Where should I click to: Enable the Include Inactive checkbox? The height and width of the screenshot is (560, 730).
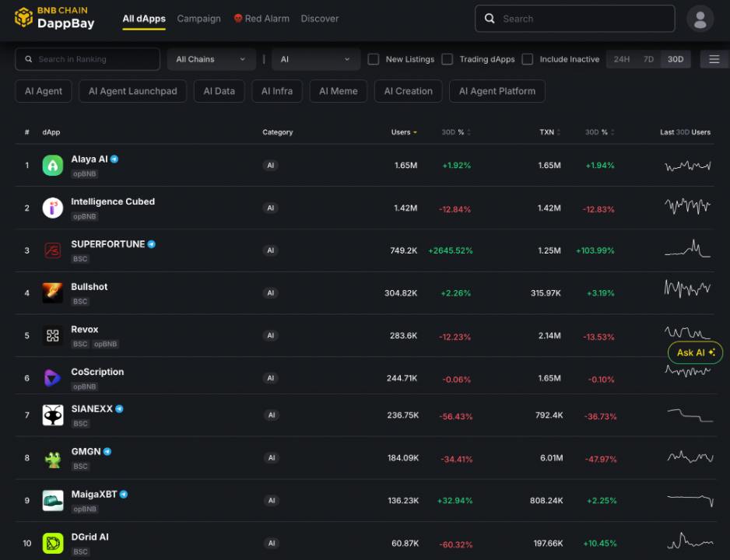(527, 59)
